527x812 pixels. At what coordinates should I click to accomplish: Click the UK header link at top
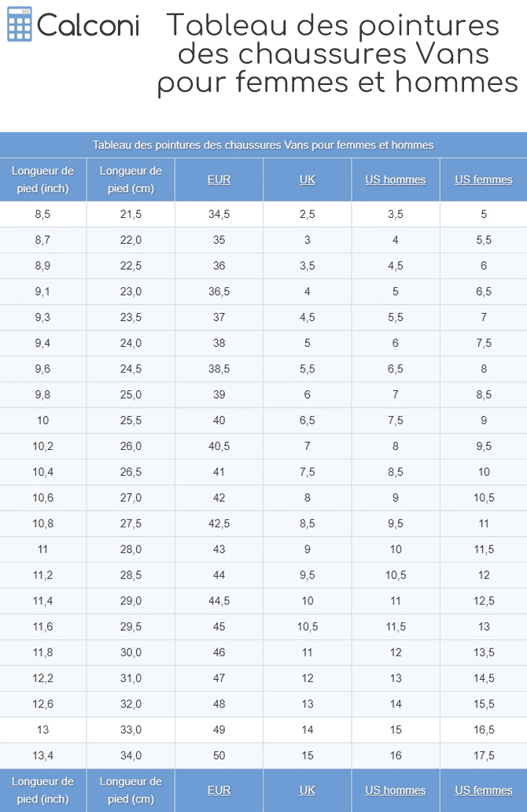pos(308,179)
